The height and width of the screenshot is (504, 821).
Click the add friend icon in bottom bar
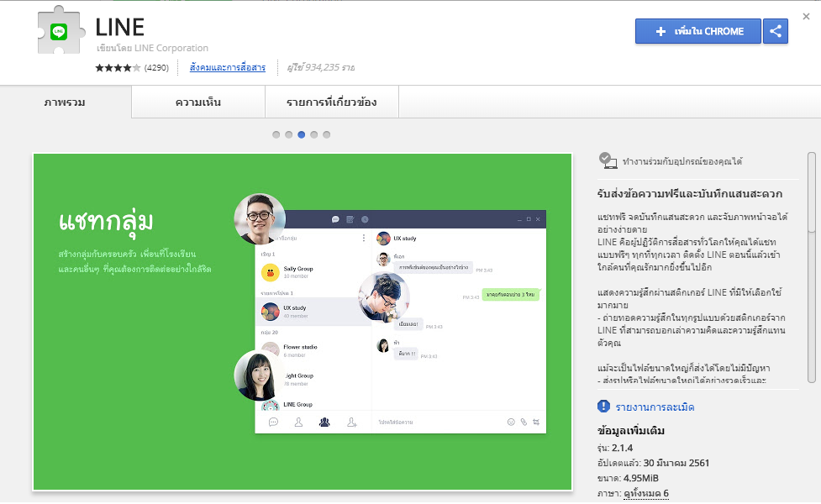pos(352,422)
